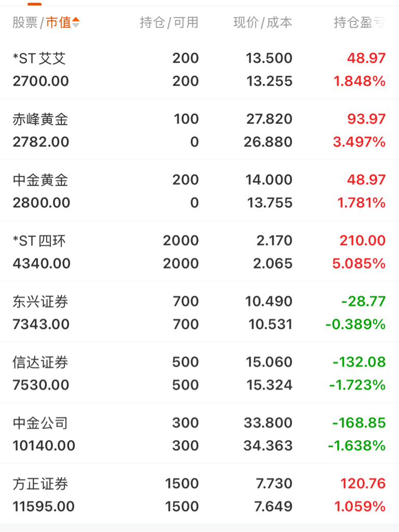Open the *ST四环 holding details
Viewport: 399px width, 532px height.
click(x=199, y=251)
